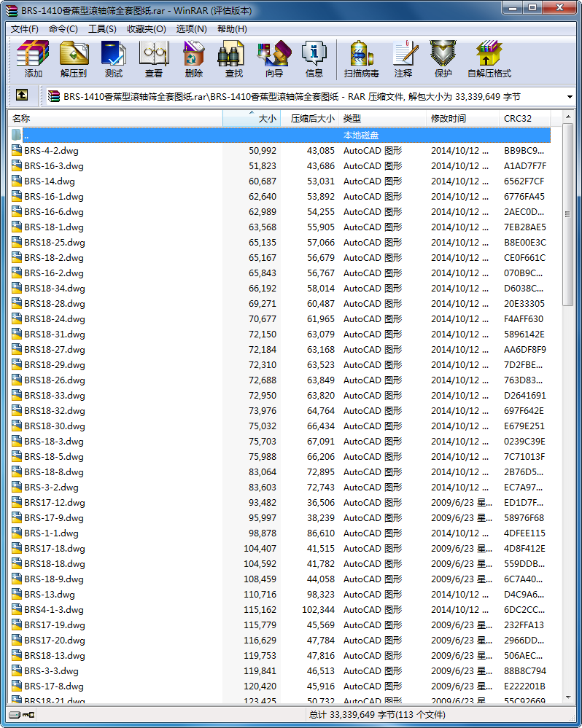Select the parent folder '..' icon
The width and height of the screenshot is (582, 728).
(17, 135)
